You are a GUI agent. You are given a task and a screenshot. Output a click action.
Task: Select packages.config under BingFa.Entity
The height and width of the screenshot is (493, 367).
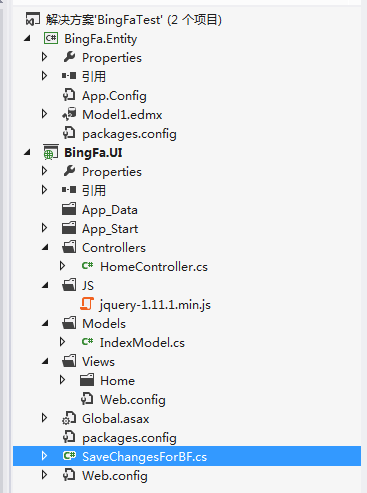click(x=129, y=134)
